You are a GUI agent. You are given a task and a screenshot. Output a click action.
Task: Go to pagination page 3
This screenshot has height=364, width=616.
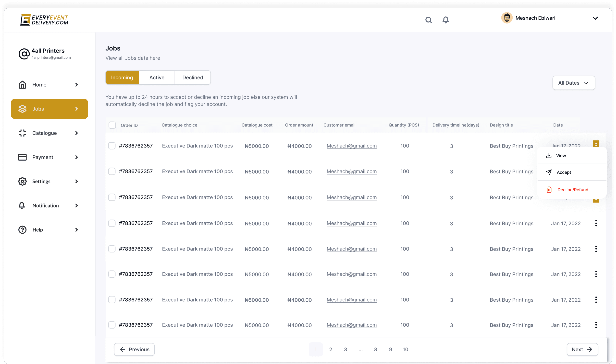(x=345, y=349)
